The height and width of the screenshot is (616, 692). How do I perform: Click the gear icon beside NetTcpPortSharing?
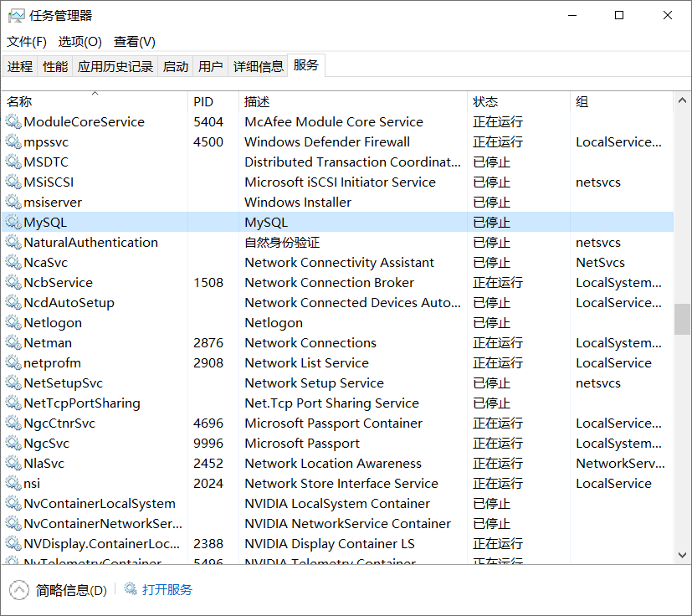pos(13,403)
